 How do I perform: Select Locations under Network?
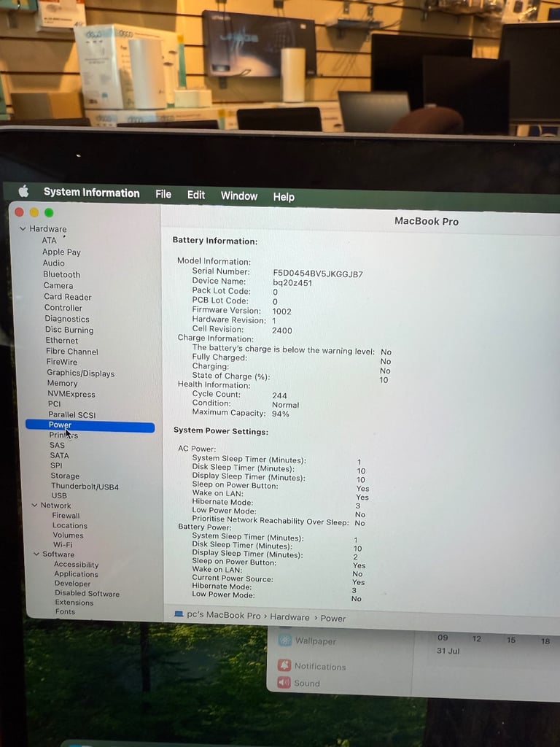[70, 525]
